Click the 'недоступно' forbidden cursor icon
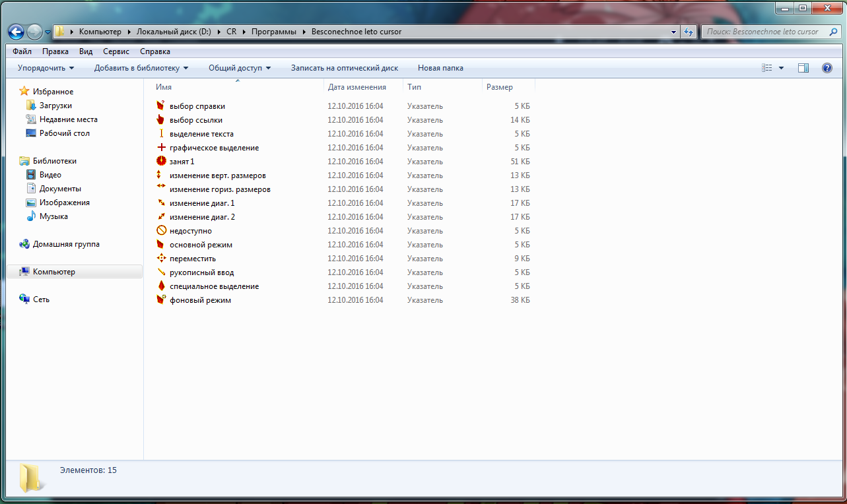Image resolution: width=847 pixels, height=504 pixels. click(x=160, y=230)
